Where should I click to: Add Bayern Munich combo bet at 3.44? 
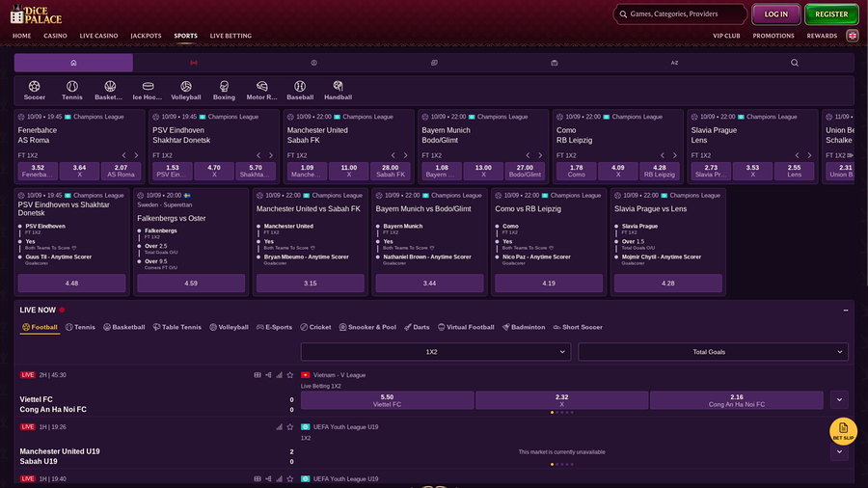pyautogui.click(x=429, y=284)
